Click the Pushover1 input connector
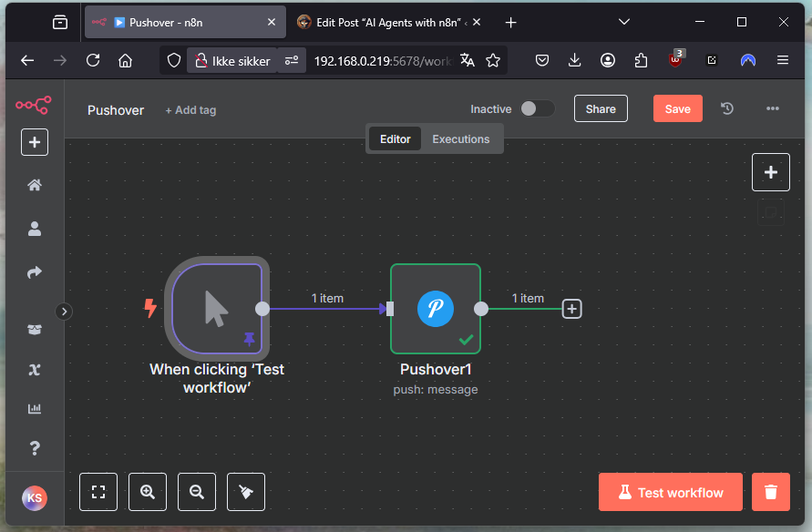Viewport: 812px width, 532px height. coord(390,309)
